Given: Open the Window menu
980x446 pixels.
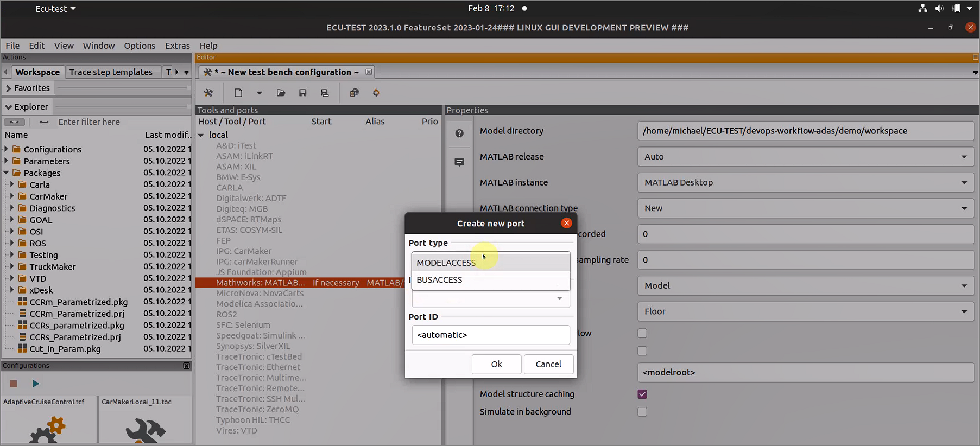Looking at the screenshot, I should [x=99, y=46].
